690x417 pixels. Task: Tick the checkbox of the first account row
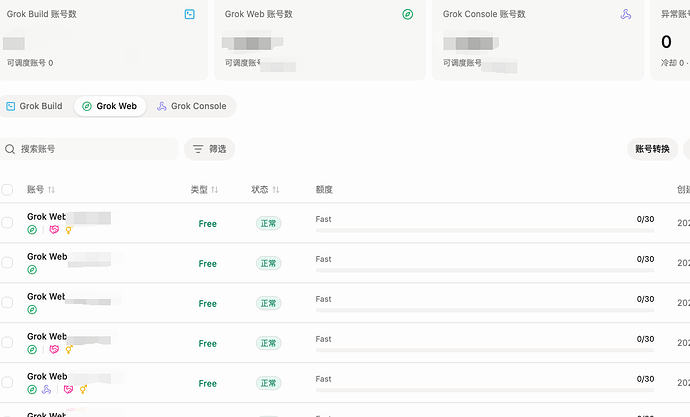pos(7,223)
